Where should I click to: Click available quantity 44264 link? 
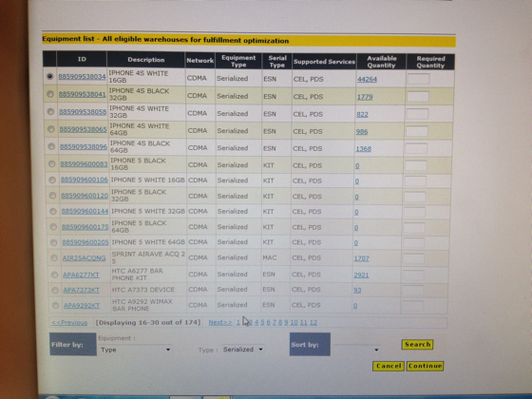[367, 79]
